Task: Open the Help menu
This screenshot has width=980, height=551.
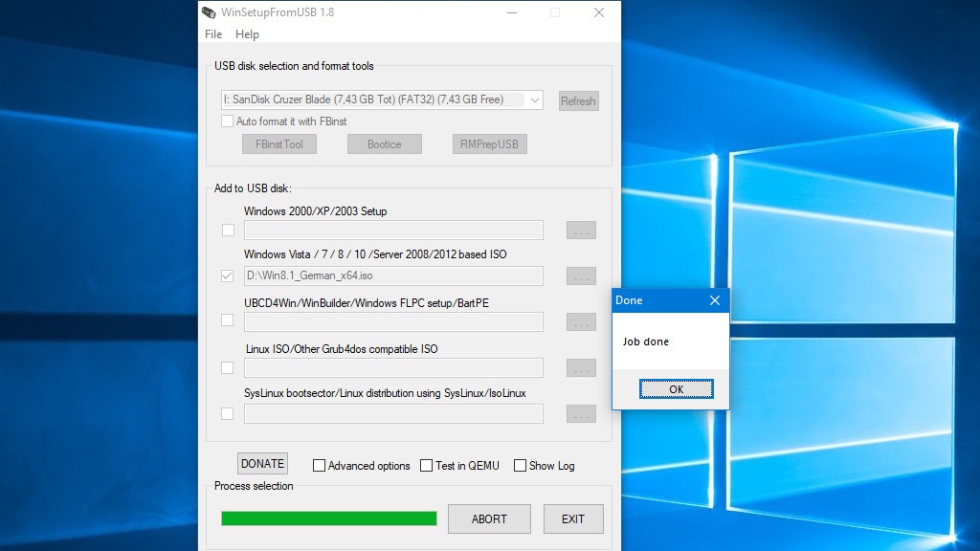Action: pos(247,33)
